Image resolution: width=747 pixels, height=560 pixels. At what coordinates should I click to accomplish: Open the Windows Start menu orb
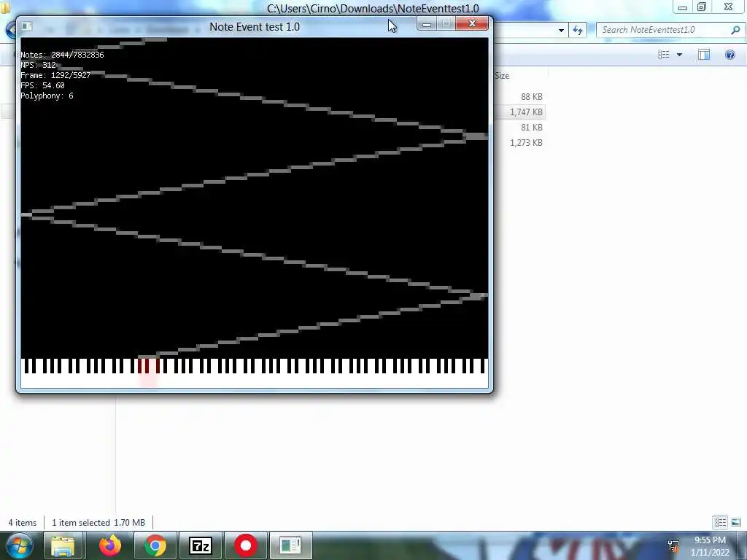[x=20, y=545]
